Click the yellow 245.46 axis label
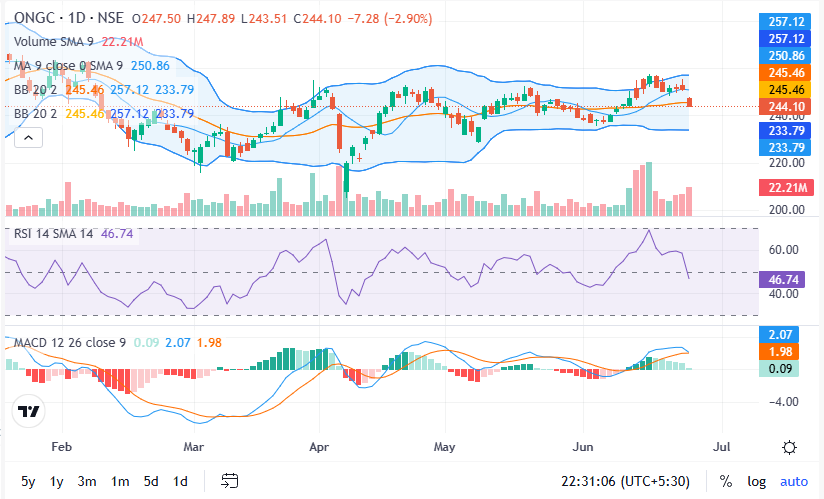 click(786, 90)
